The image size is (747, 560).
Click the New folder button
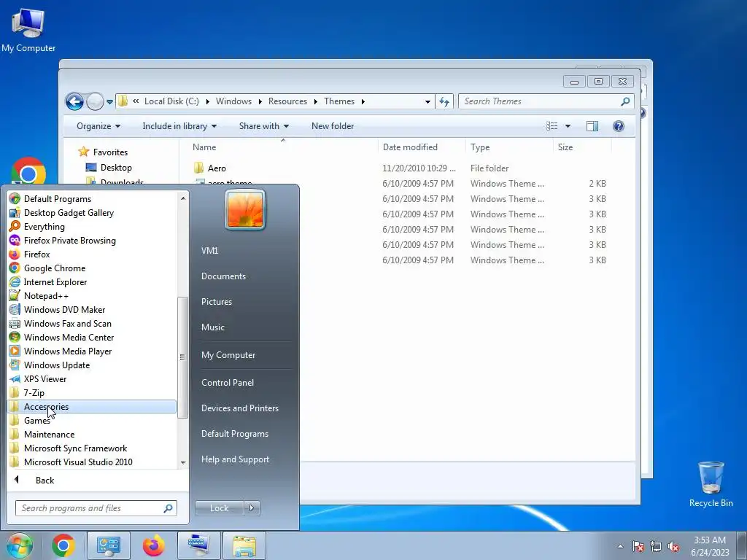click(x=333, y=126)
